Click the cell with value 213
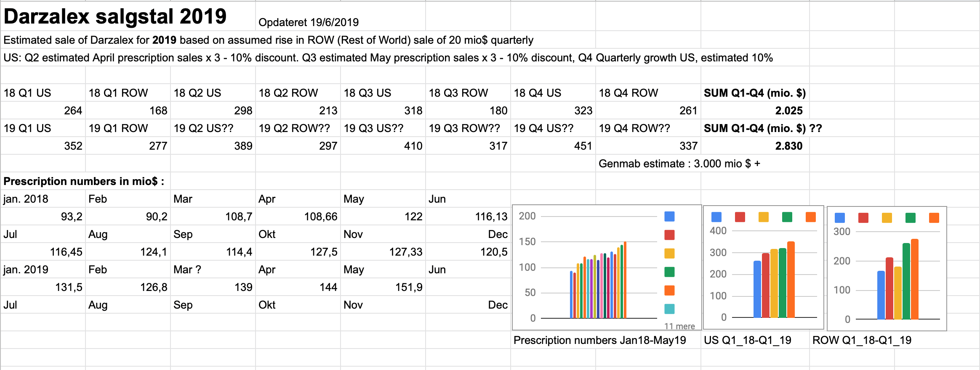980x370 pixels. (298, 110)
